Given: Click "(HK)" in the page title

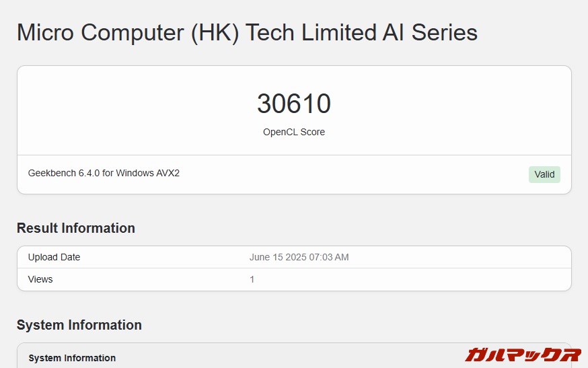Looking at the screenshot, I should click(x=215, y=33).
